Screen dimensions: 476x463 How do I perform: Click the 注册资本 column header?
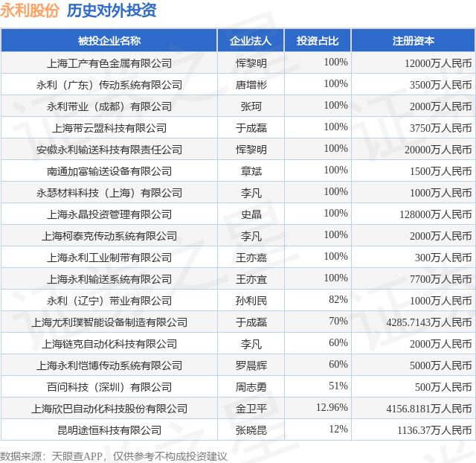tap(414, 41)
